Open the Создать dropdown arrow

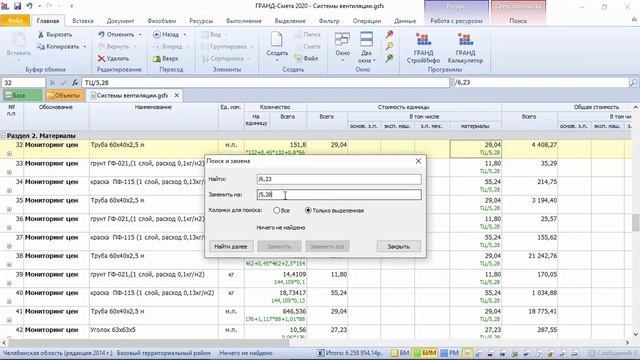[x=277, y=60]
